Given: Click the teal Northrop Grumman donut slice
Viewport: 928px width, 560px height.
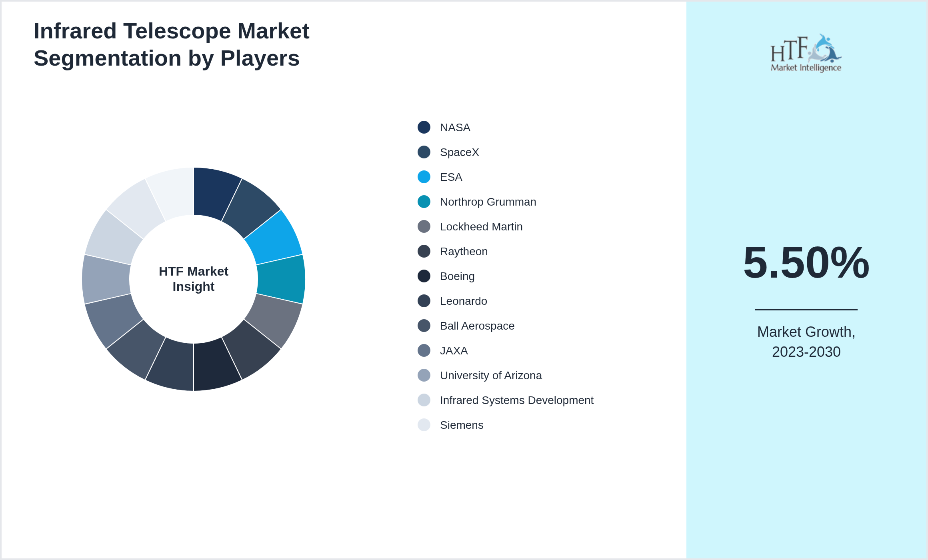Looking at the screenshot, I should point(282,279).
